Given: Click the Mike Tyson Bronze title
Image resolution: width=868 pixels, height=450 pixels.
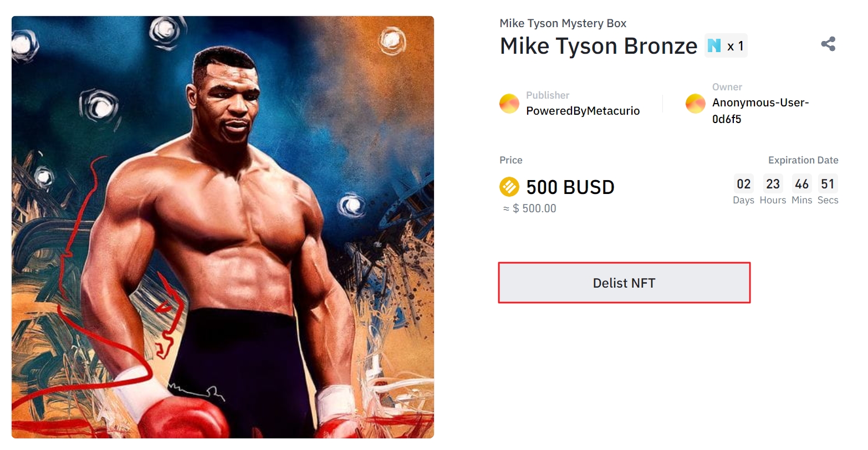Looking at the screenshot, I should pyautogui.click(x=598, y=46).
